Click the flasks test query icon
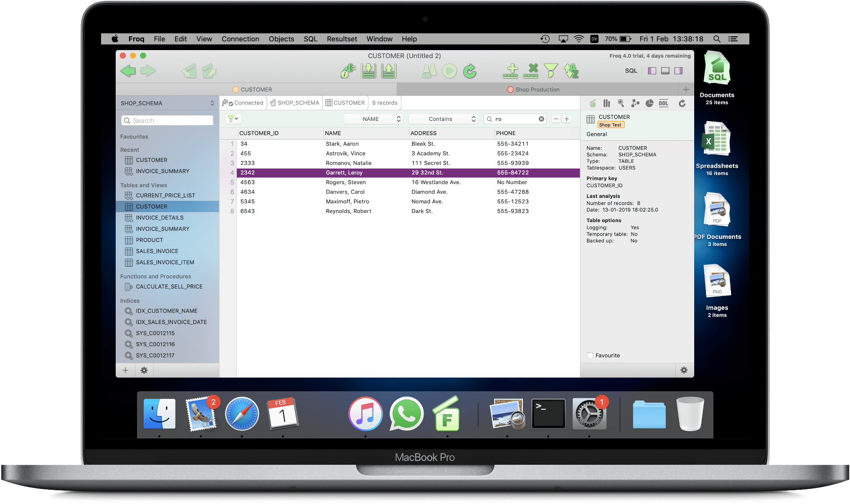Viewport: 850px width, 504px height. (x=429, y=71)
